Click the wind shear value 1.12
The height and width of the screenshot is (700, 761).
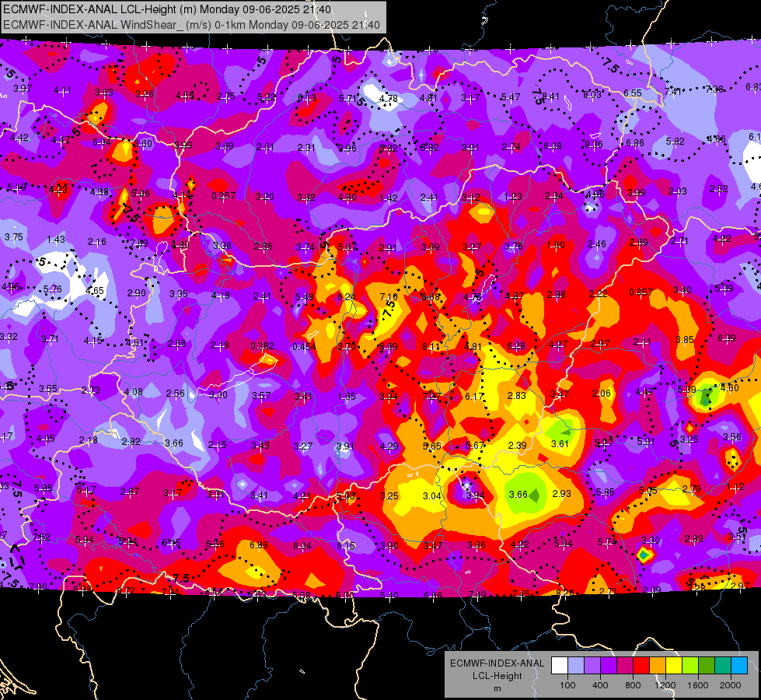[735, 487]
